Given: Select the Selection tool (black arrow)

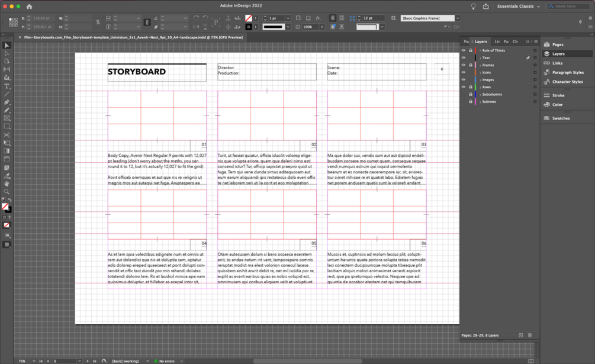Looking at the screenshot, I should (7, 46).
